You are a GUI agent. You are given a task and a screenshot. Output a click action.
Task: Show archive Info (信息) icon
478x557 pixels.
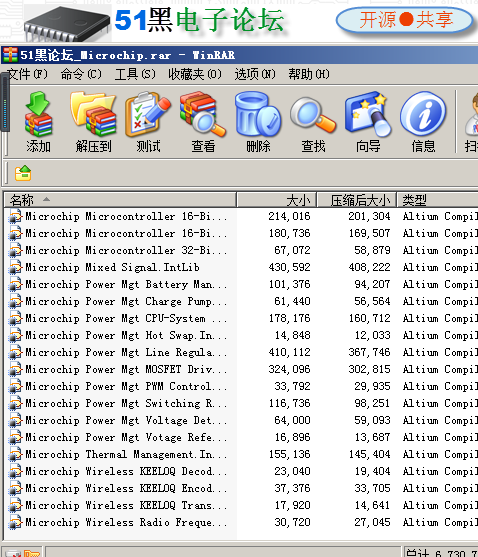(423, 121)
